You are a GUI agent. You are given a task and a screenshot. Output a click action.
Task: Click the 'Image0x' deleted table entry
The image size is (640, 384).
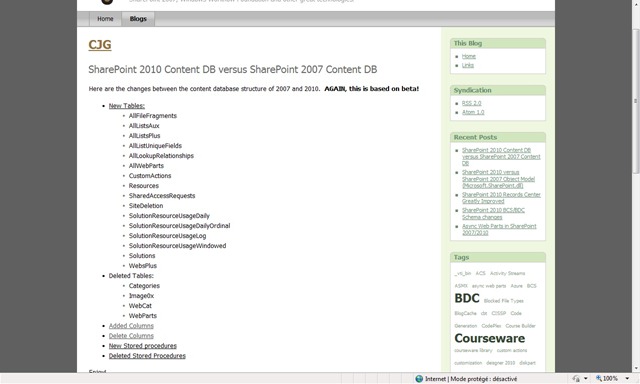click(x=141, y=296)
